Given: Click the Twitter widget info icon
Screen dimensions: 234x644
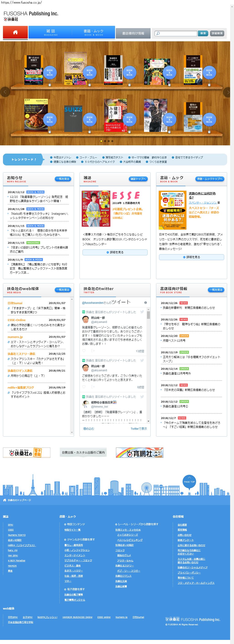Looking at the screenshot, I should (x=145, y=303).
